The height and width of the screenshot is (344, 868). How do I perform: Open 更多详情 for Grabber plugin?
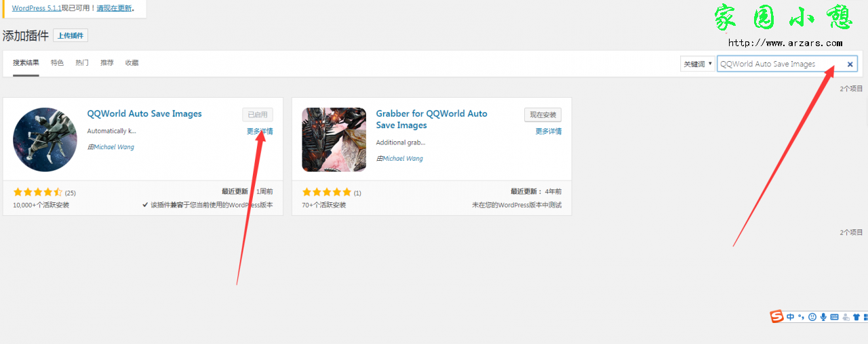549,132
